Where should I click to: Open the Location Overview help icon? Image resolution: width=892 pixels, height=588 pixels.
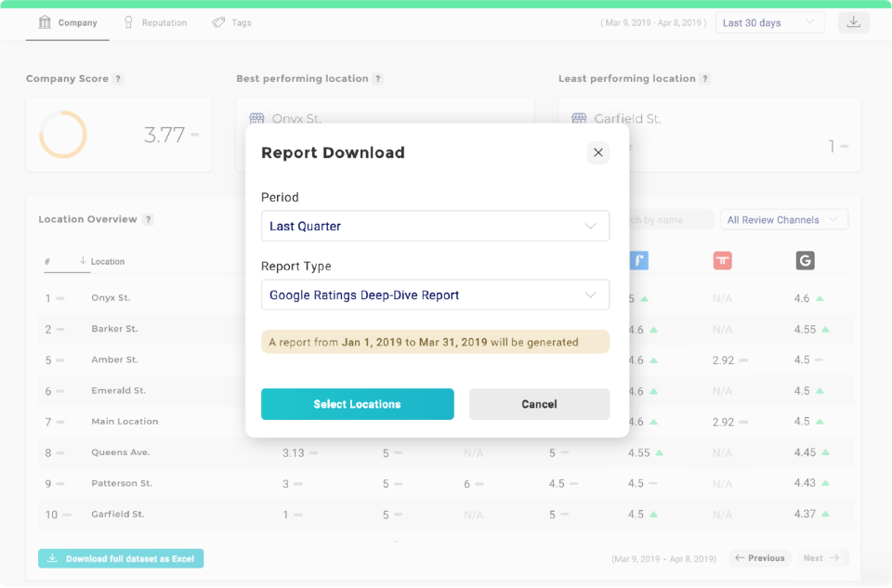[x=149, y=219]
